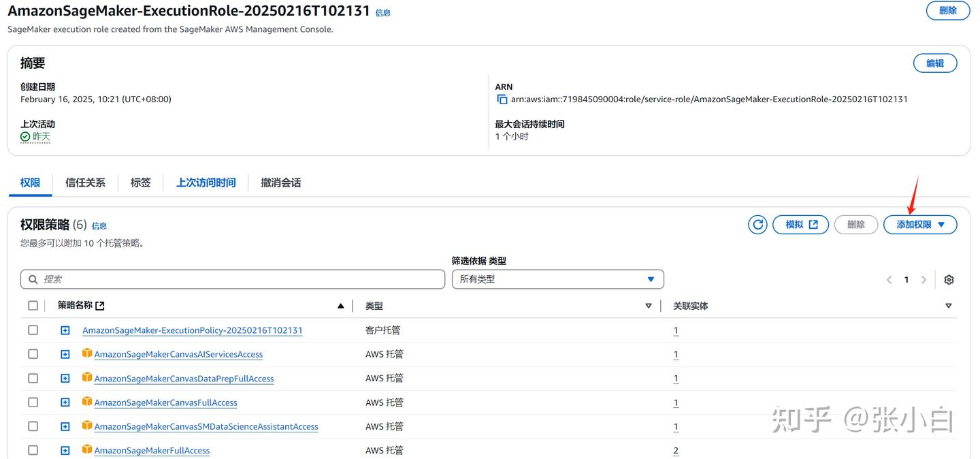Click 昨天 last activity link

coord(42,136)
